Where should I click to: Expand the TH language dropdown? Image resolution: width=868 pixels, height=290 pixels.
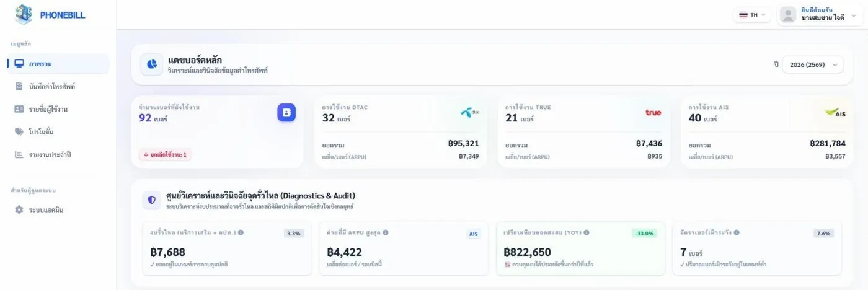pyautogui.click(x=752, y=15)
